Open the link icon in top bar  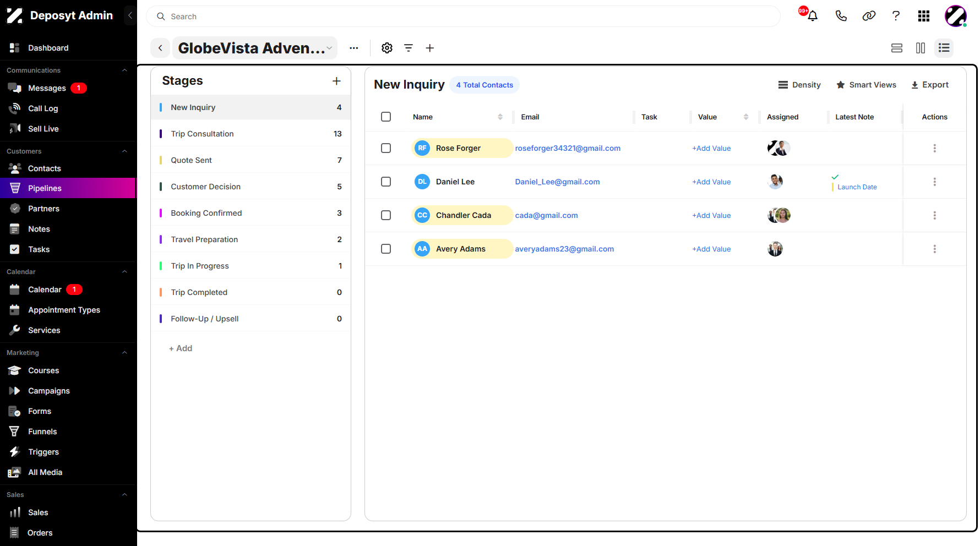(869, 16)
